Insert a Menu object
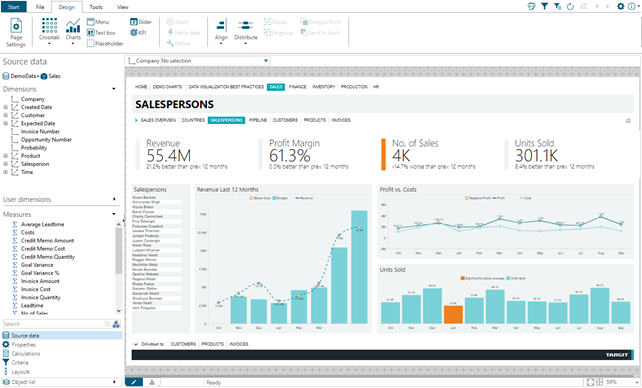This screenshot has height=388, width=642. (98, 22)
